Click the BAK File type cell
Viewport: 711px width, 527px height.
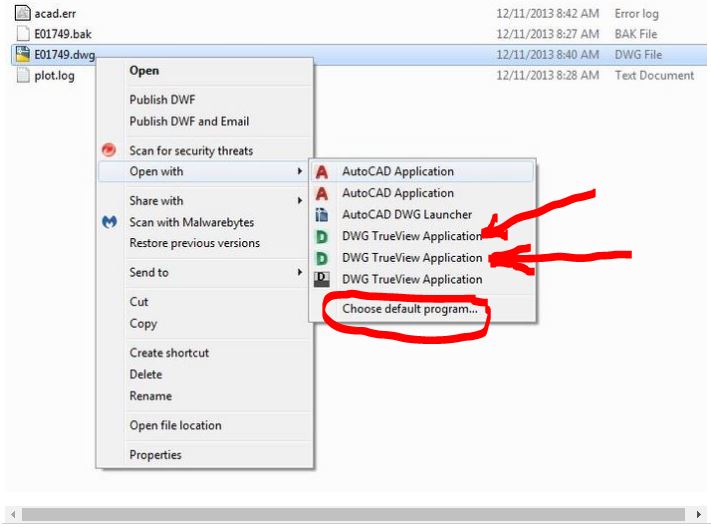click(636, 34)
